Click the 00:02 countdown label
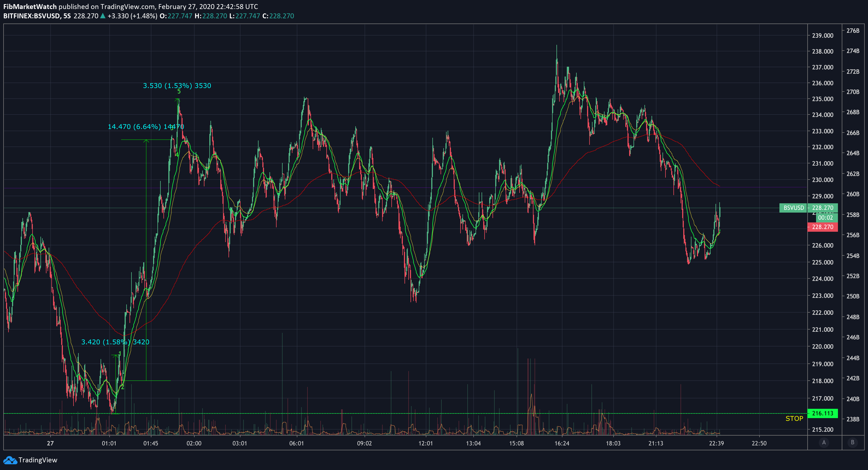 (825, 218)
